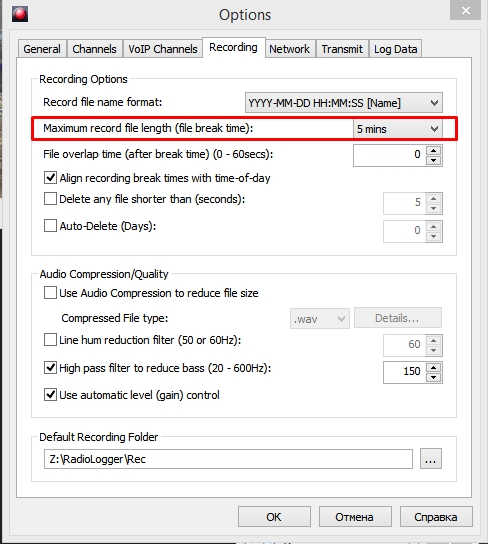Uncheck Align recording break times with time-of-day
The image size is (488, 544).
pyautogui.click(x=50, y=178)
